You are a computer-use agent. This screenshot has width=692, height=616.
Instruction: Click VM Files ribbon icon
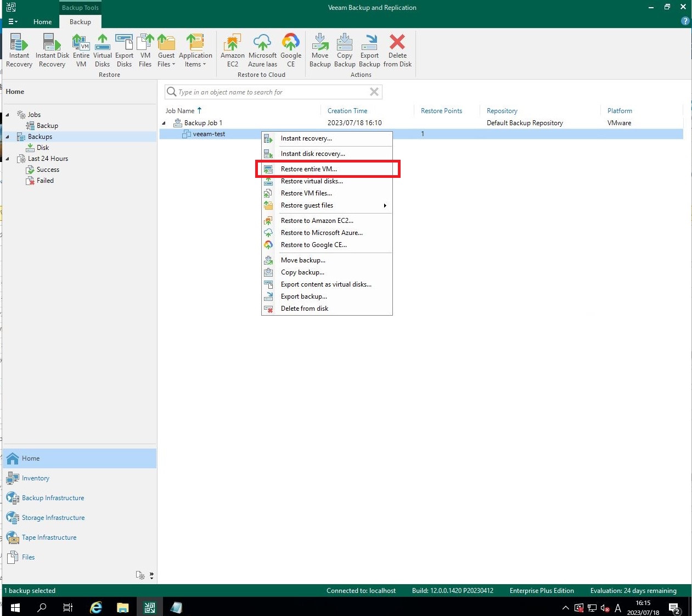(145, 50)
